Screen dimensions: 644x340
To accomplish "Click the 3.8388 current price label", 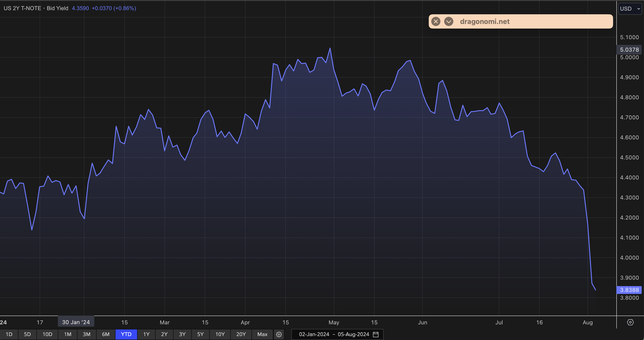I will pyautogui.click(x=629, y=290).
